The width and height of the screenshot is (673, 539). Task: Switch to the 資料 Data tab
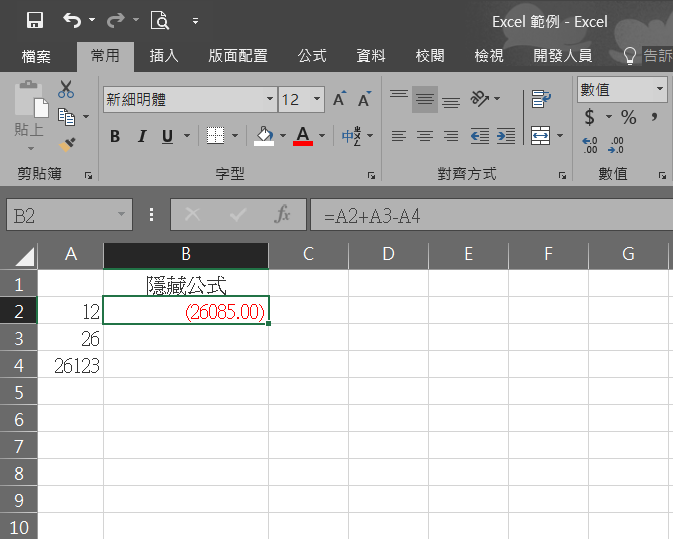[x=371, y=56]
